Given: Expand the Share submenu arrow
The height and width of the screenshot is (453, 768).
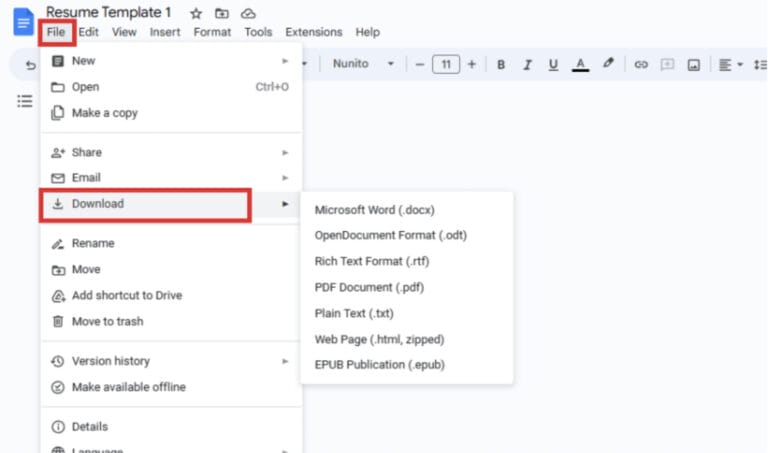Looking at the screenshot, I should [285, 152].
